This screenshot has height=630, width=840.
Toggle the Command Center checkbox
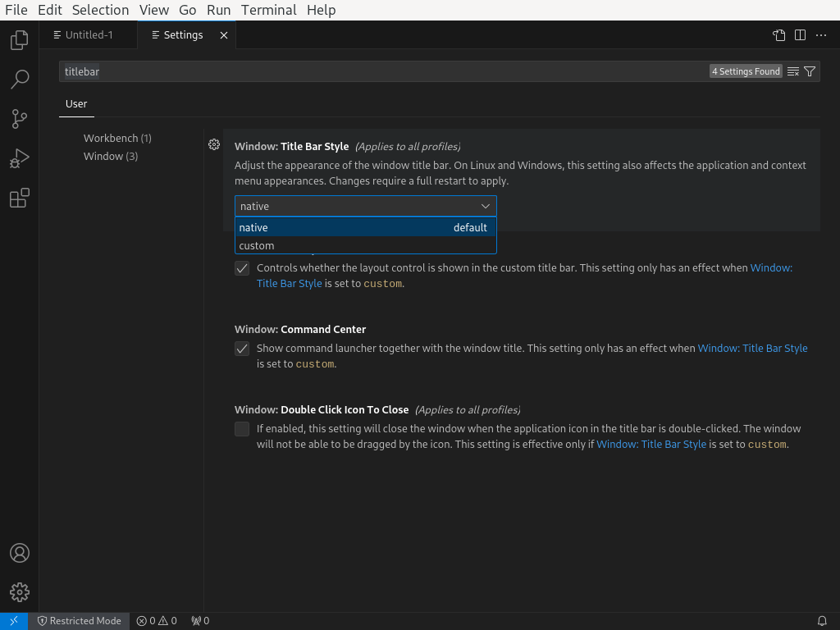[x=242, y=349]
